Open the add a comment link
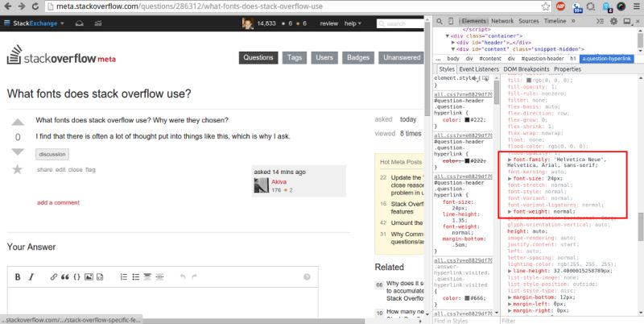Image resolution: width=644 pixels, height=324 pixels. pos(58,202)
